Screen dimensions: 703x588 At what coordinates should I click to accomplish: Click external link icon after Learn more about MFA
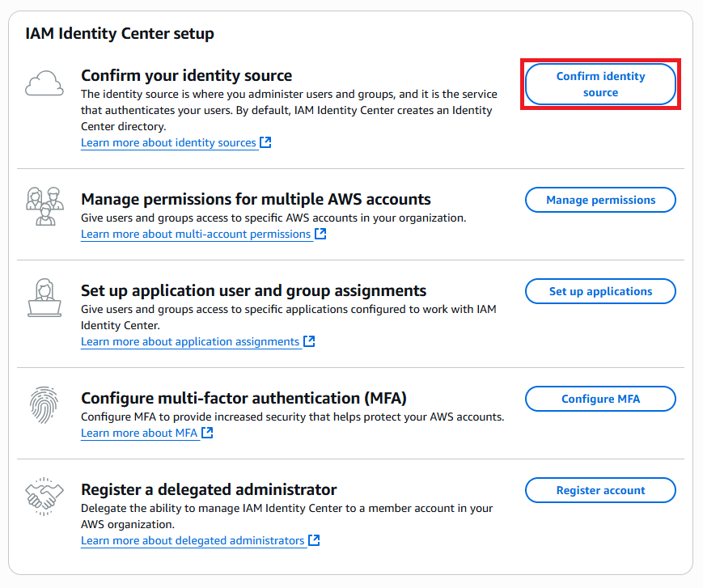207,433
